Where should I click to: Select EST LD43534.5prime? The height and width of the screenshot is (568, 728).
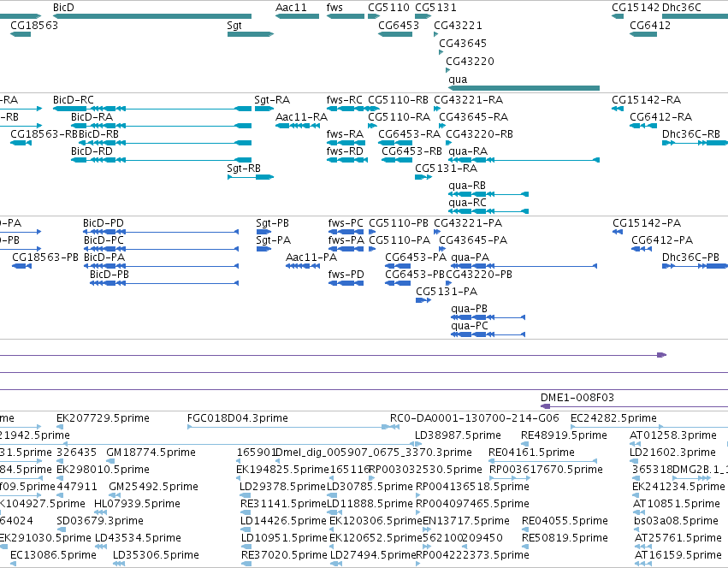point(102,547)
